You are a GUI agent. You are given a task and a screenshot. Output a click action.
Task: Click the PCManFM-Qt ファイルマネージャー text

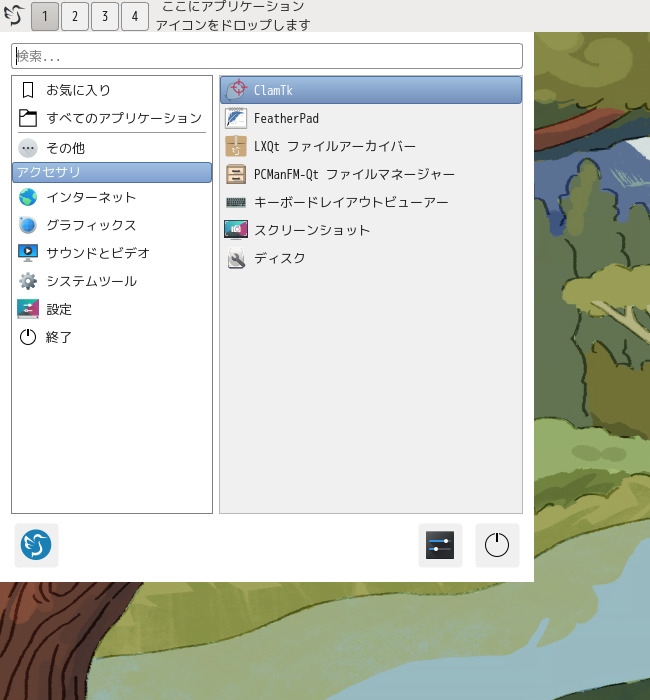point(354,174)
